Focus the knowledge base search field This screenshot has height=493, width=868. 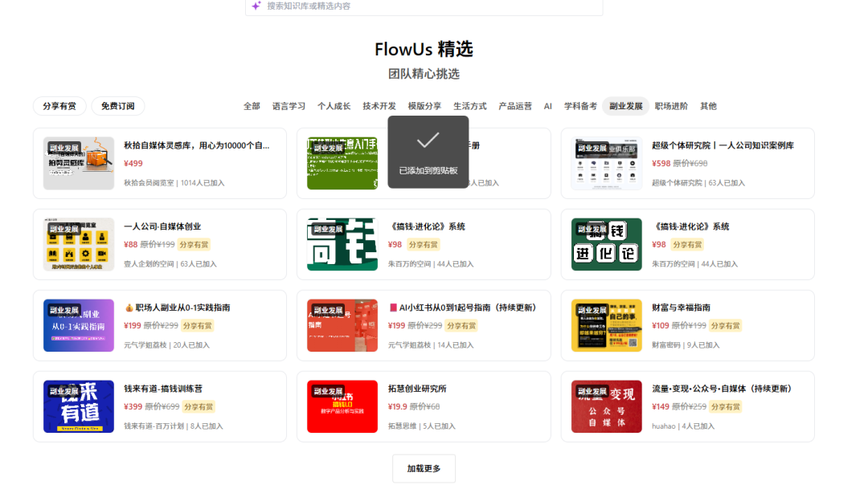point(424,6)
